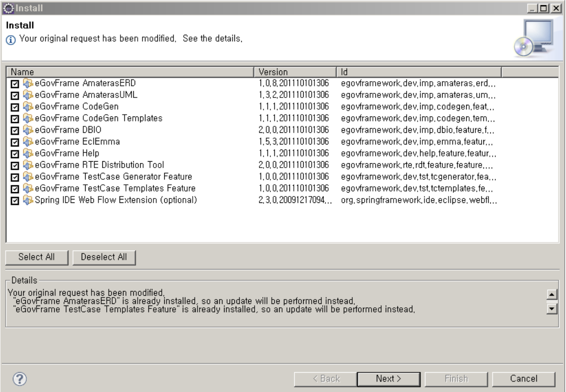Viewport: 566px width, 392px height.
Task: Click the Deselect All button
Action: 104,257
